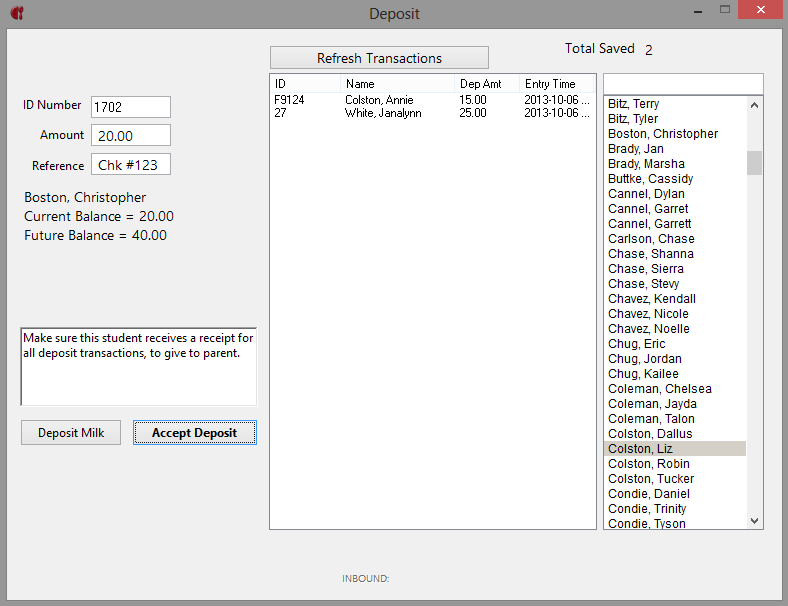Select Coleman, Jayda in student list

[x=674, y=403]
